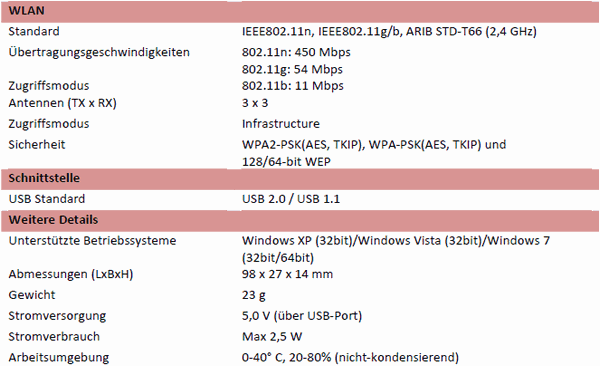Click the WLAN section header
The height and width of the screenshot is (366, 600).
(x=300, y=11)
